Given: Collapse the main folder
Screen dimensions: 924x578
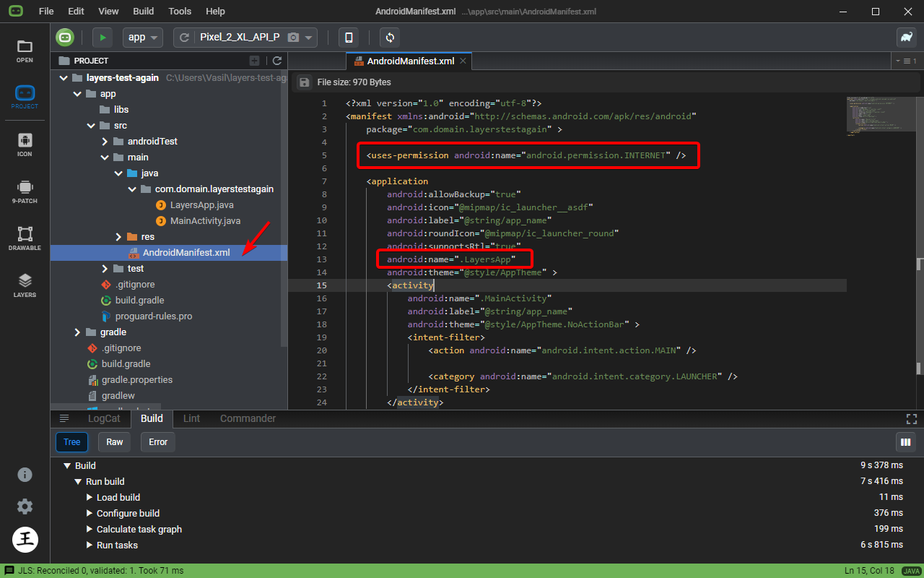Looking at the screenshot, I should [105, 158].
